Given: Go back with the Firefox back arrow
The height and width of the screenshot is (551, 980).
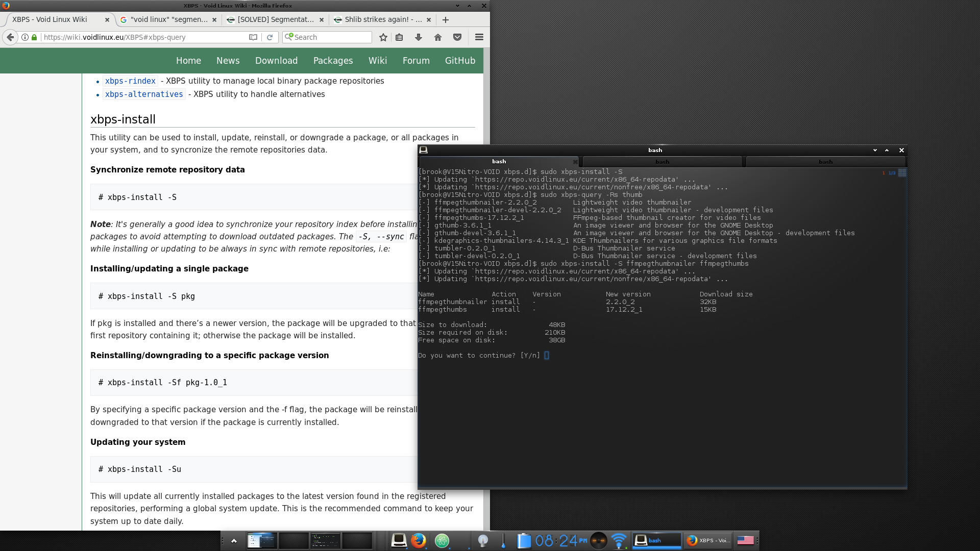Looking at the screenshot, I should tap(10, 37).
